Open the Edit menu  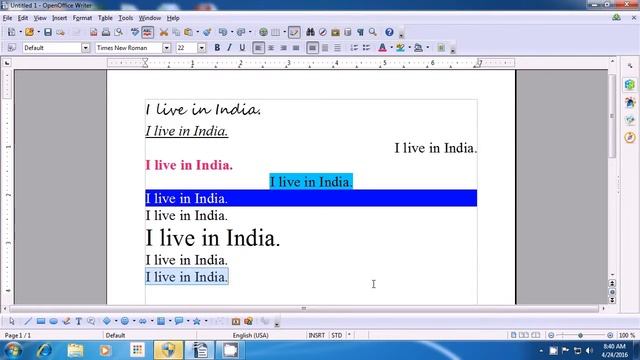pos(23,18)
